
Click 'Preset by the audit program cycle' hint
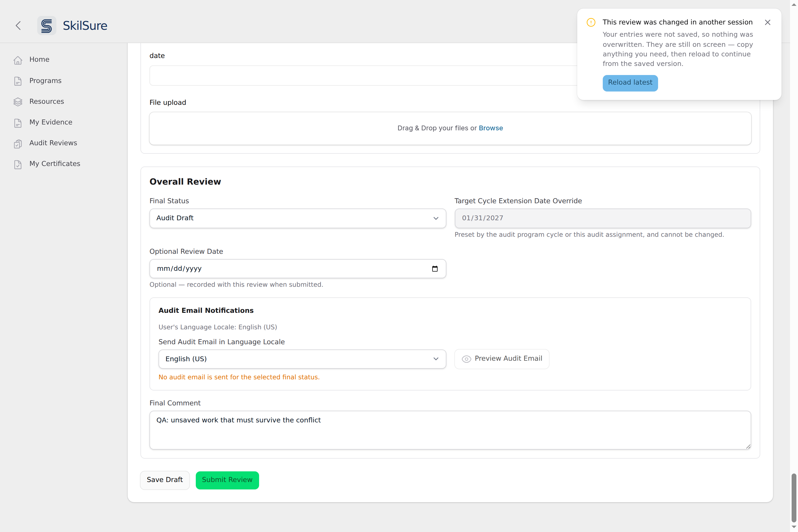589,235
